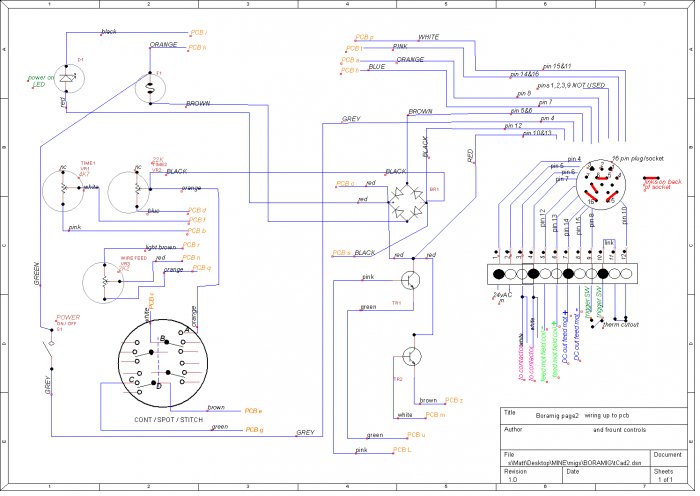Click the 24vAC in label
This screenshot has width=700, height=496.
pyautogui.click(x=501, y=297)
